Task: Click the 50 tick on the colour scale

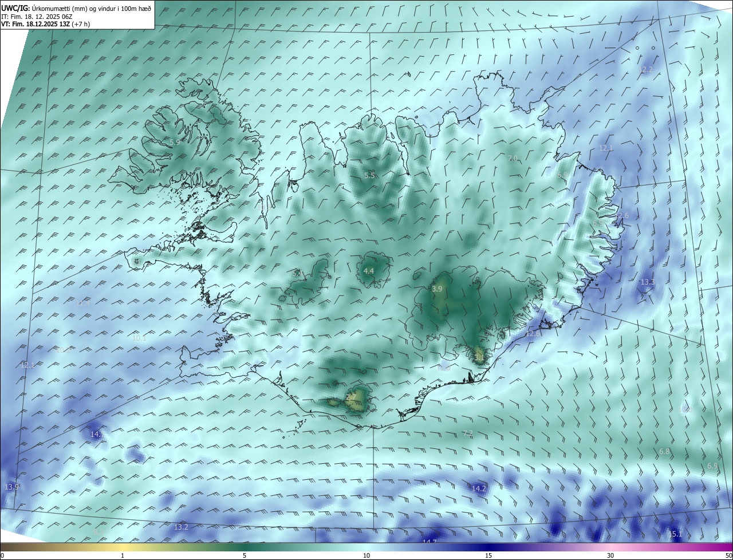Action: 728,555
